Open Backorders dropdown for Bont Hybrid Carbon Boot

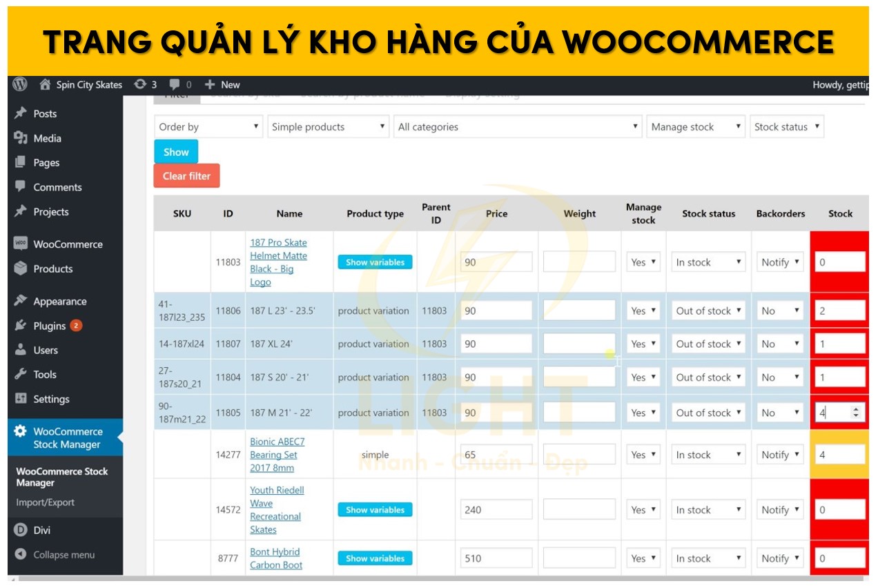click(780, 558)
